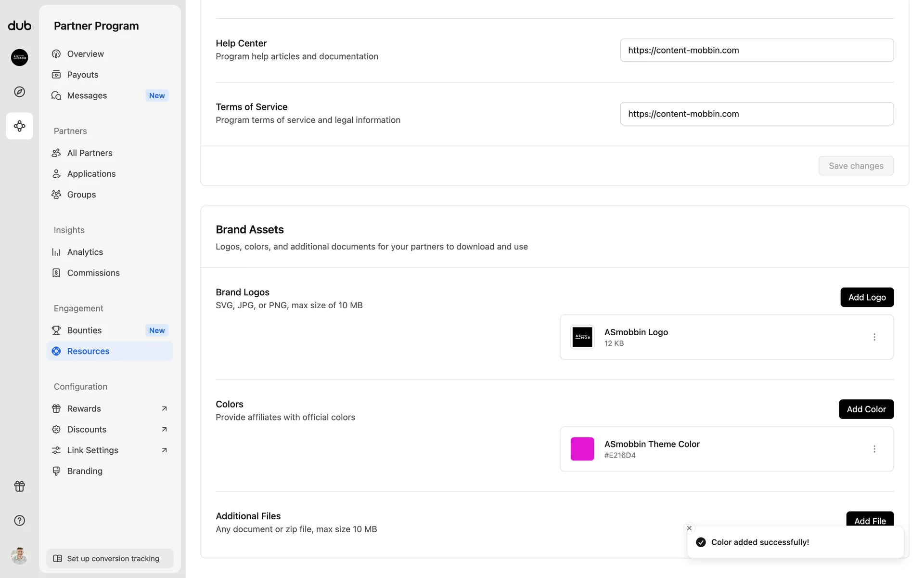Image resolution: width=924 pixels, height=578 pixels.
Task: Click the ASmobbin workspace avatar
Action: pyautogui.click(x=19, y=57)
